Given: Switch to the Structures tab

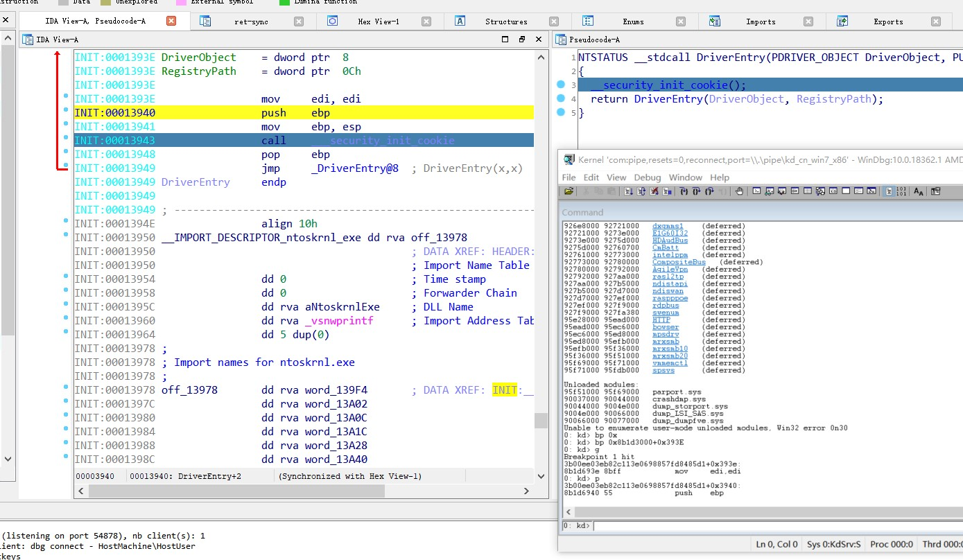Looking at the screenshot, I should pos(505,21).
